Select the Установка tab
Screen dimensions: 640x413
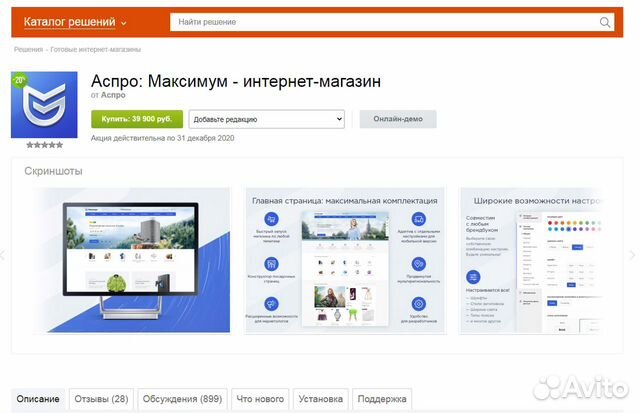(321, 399)
